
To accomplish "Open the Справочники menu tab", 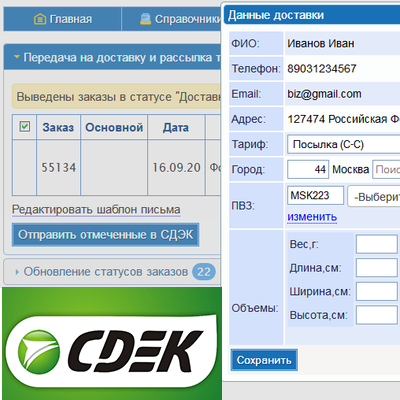I will pos(172,19).
